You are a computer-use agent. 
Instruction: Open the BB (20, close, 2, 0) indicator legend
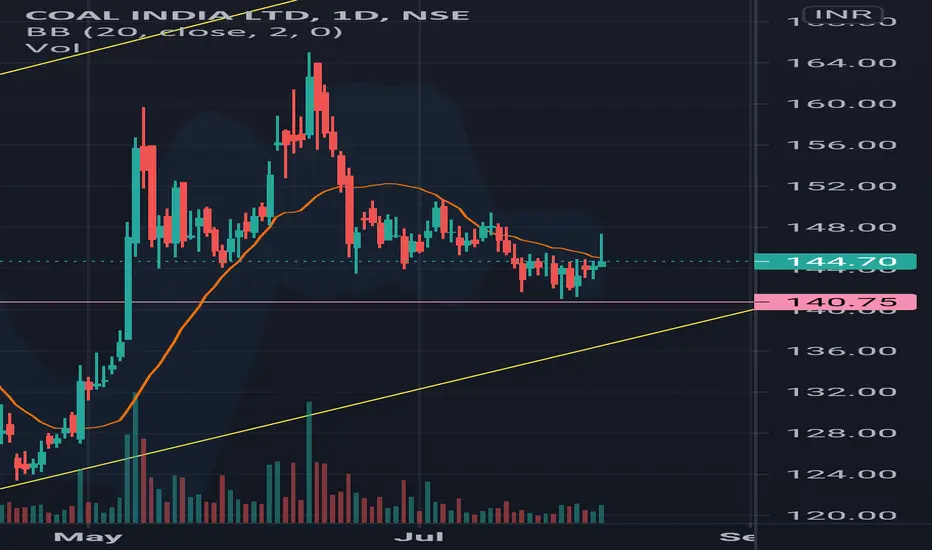(x=184, y=31)
